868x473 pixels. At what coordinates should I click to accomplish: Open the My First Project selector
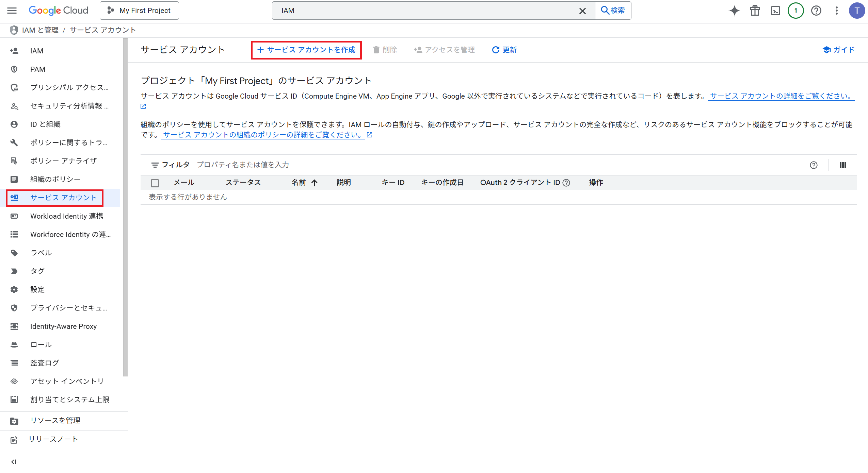click(139, 11)
